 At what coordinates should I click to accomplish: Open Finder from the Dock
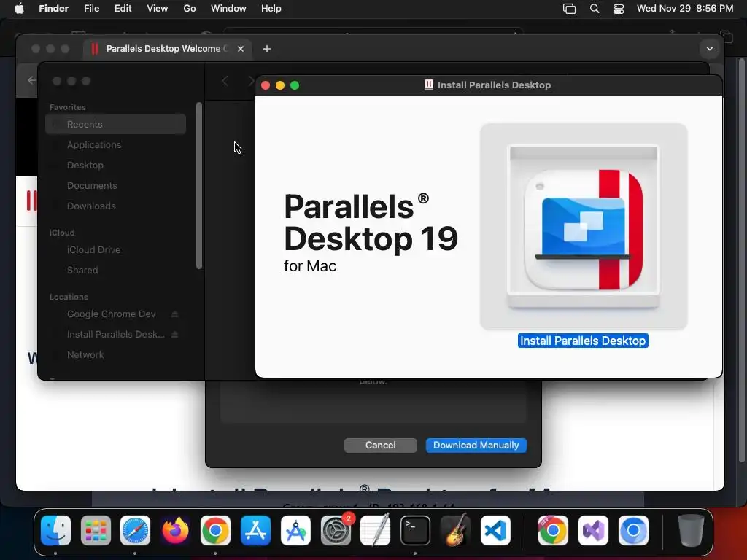click(55, 530)
